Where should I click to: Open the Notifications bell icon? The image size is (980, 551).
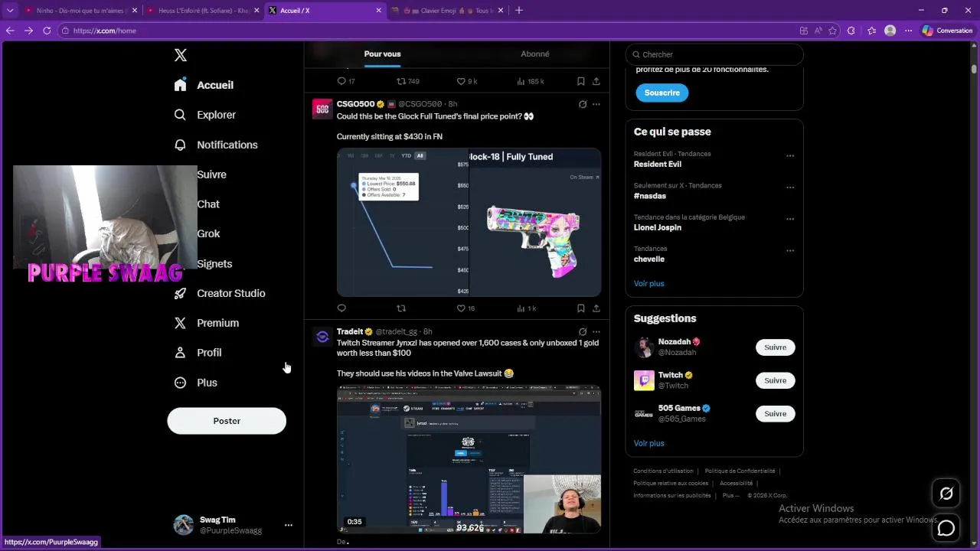(180, 145)
